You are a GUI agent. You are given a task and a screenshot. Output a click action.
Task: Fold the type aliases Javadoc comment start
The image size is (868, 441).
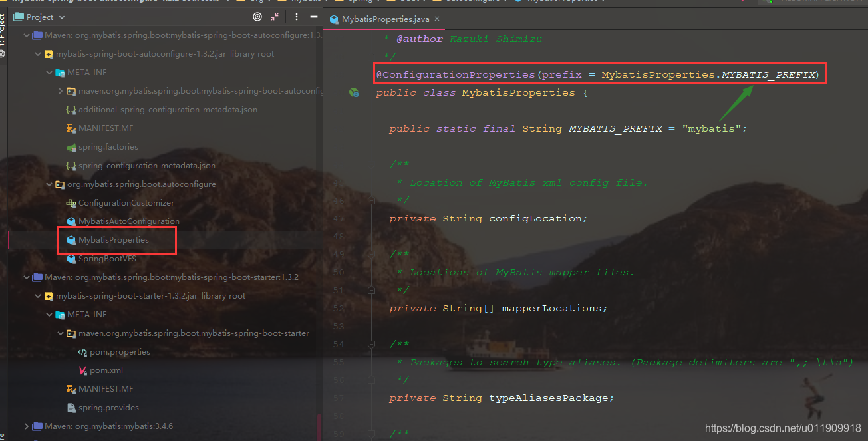pos(371,344)
